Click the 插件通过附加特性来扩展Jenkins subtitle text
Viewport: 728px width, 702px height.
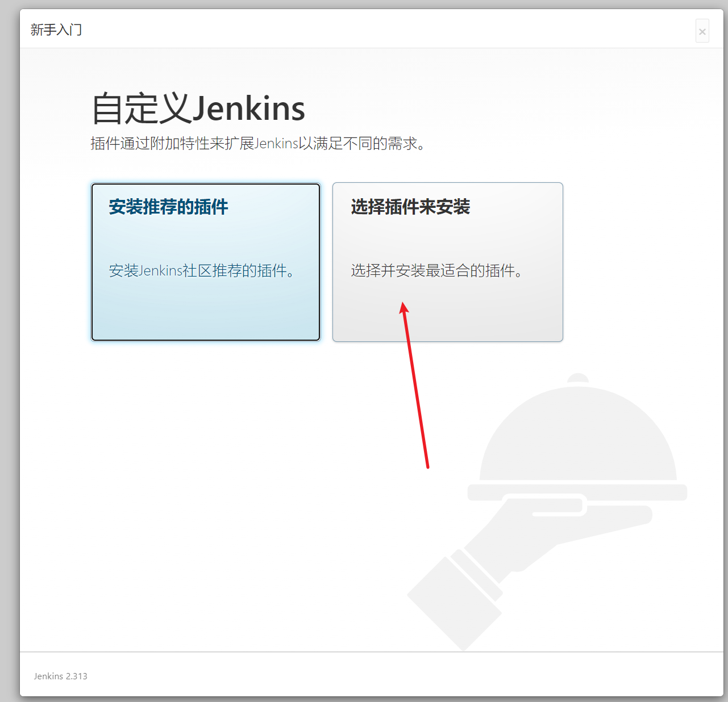pyautogui.click(x=258, y=143)
